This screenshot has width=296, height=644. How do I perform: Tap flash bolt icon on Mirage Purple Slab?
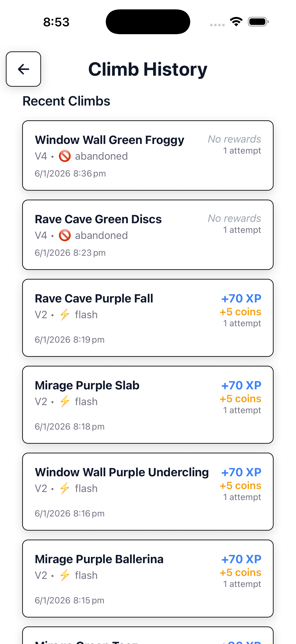65,401
